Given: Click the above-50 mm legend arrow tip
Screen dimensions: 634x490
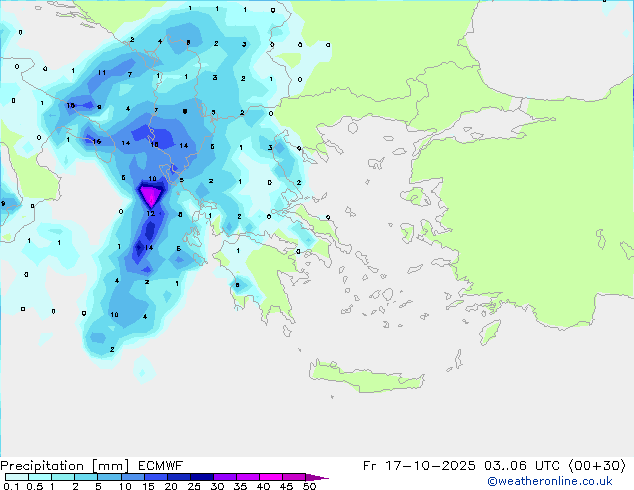Looking at the screenshot, I should 317,477.
